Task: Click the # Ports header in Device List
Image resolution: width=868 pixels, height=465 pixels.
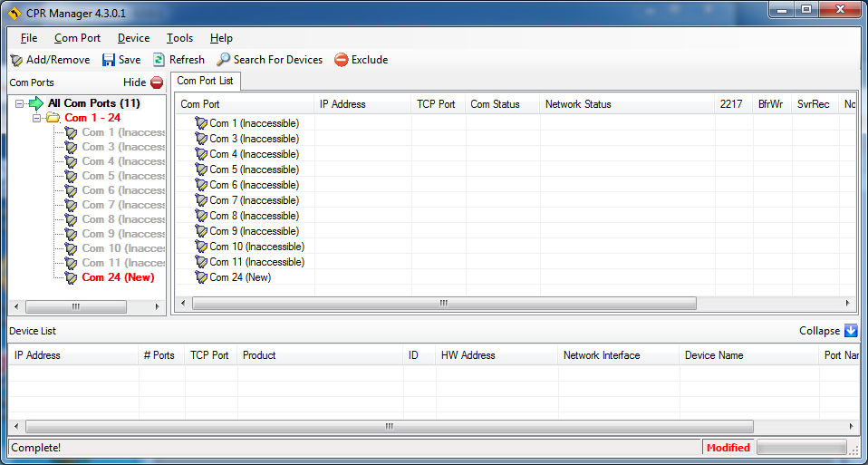Action: [161, 355]
